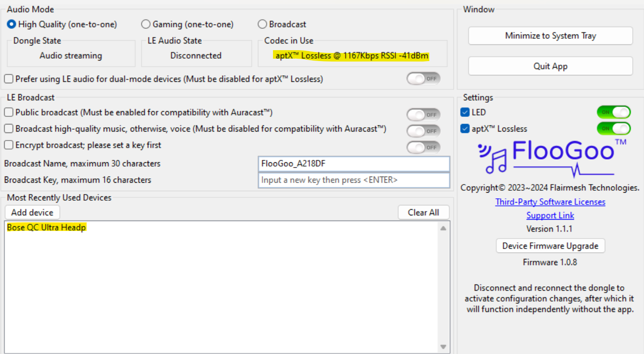Select High Quality (one-to-one) mode

[x=11, y=24]
